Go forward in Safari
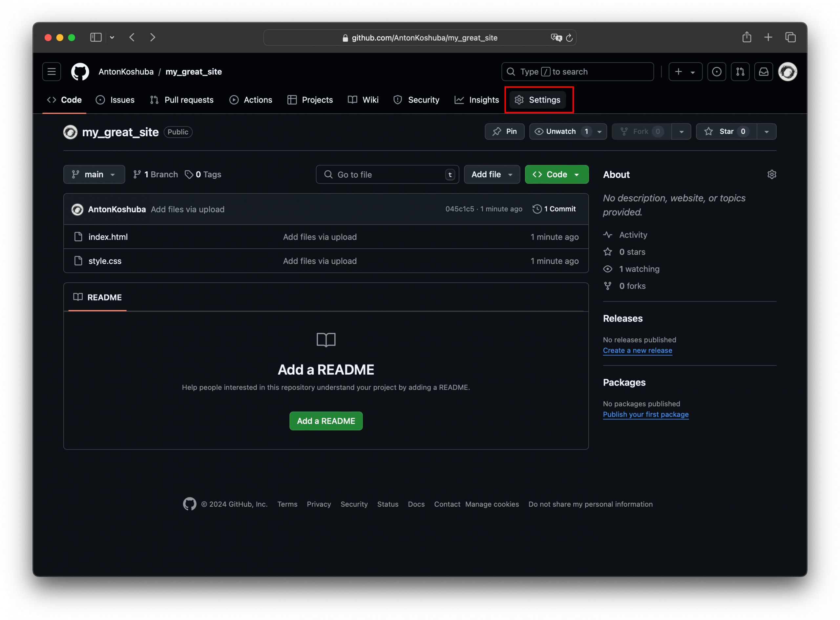Screen dimensions: 840x620 [x=153, y=37]
